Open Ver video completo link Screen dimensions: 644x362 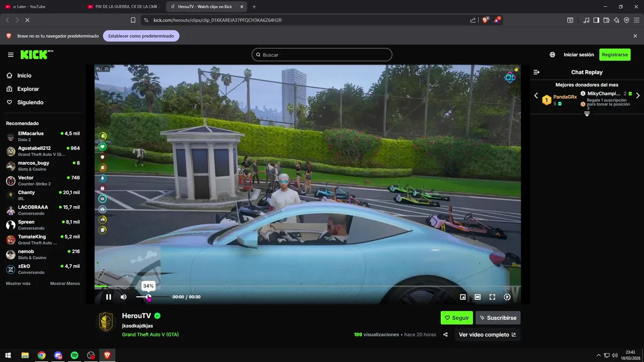pyautogui.click(x=488, y=335)
